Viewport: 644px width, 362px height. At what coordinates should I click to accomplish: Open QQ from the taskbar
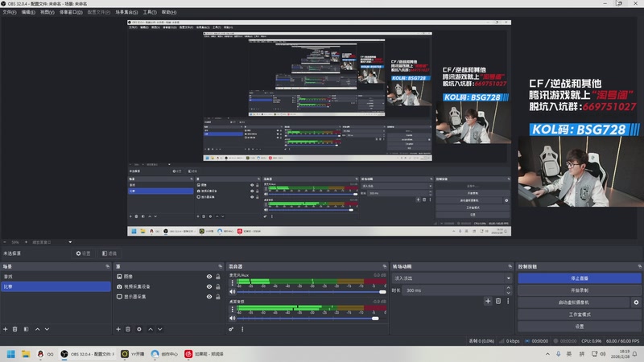point(45,354)
